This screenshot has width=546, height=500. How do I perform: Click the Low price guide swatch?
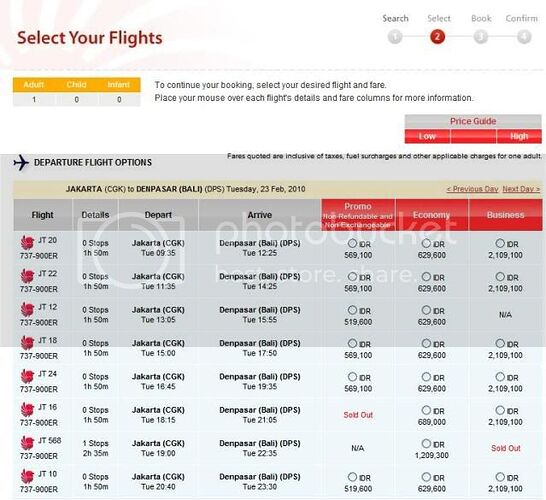coord(427,136)
